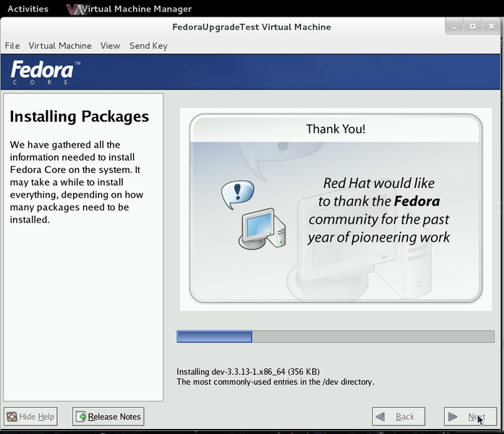Open the File menu
The width and height of the screenshot is (504, 434).
tap(12, 46)
